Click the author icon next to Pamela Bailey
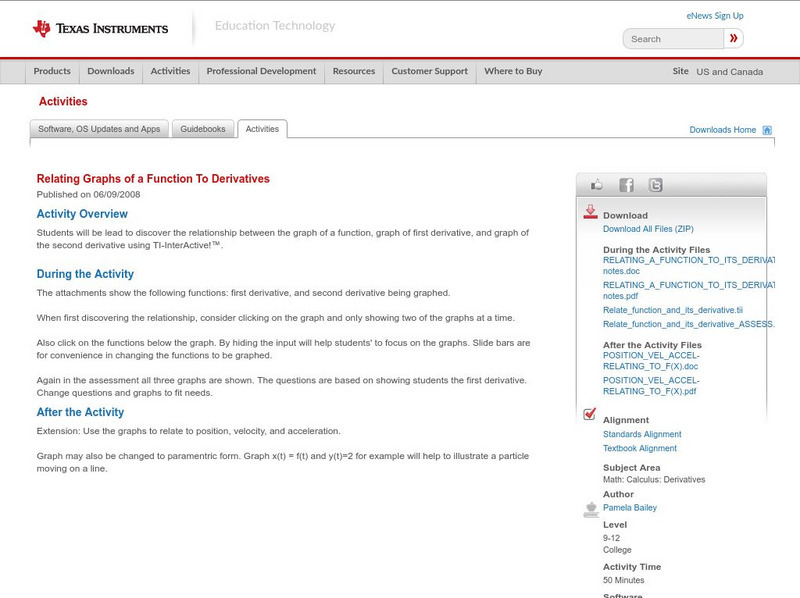The width and height of the screenshot is (800, 598). tap(591, 509)
